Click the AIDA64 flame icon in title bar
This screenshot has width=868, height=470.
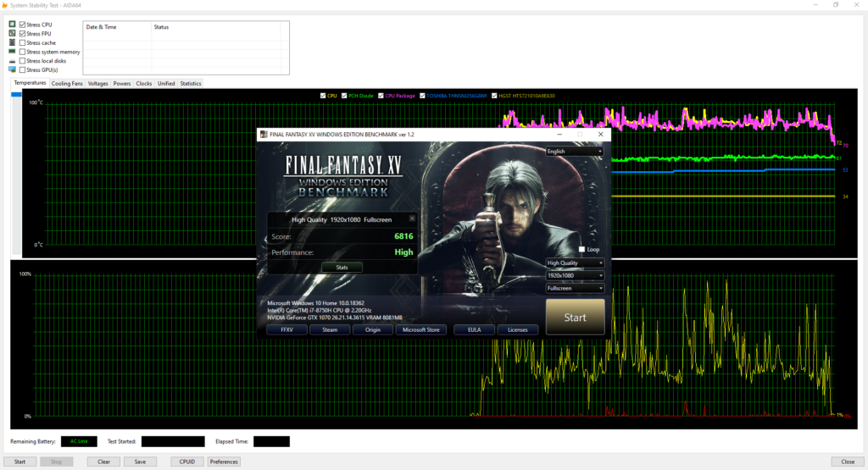click(6, 5)
